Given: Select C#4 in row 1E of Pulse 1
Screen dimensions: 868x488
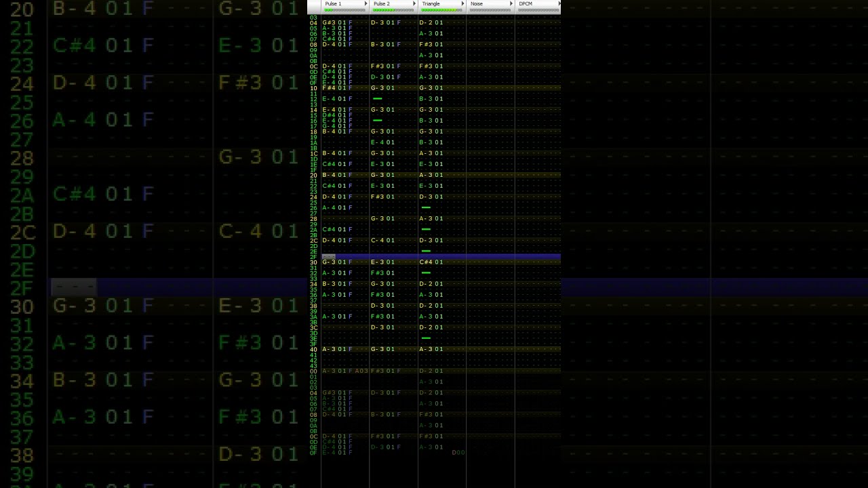Looking at the screenshot, I should [329, 164].
